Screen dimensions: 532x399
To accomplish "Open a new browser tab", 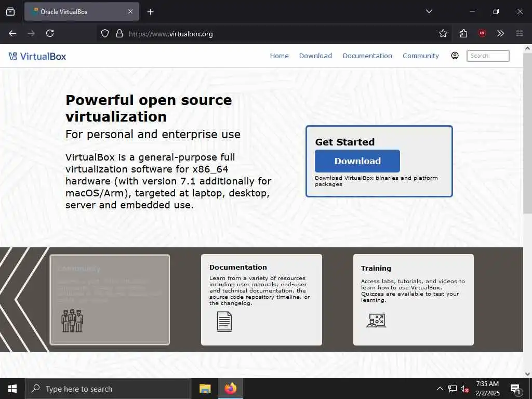I will (150, 12).
